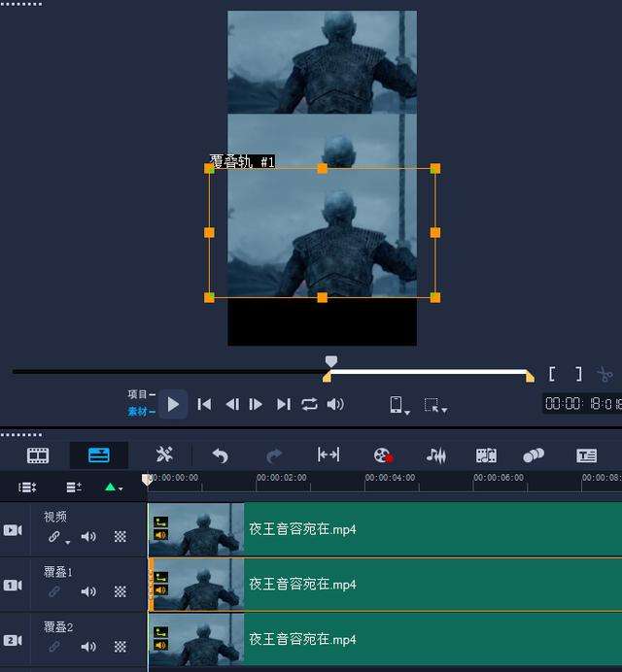This screenshot has height=672, width=622.
Task: Toggle 覆叠1 track transparency
Action: (121, 591)
